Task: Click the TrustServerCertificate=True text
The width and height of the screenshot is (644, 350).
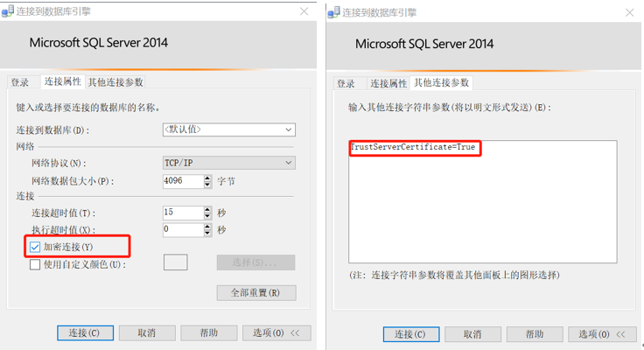Action: (413, 147)
